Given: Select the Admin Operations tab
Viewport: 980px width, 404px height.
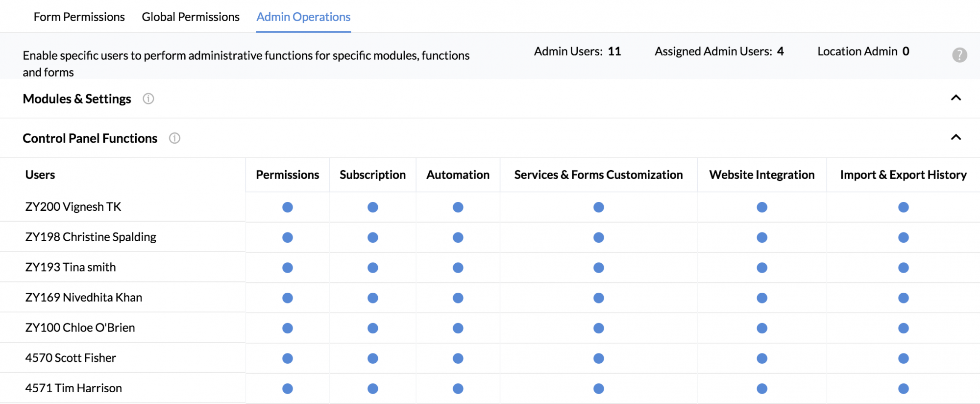Looking at the screenshot, I should pos(303,17).
